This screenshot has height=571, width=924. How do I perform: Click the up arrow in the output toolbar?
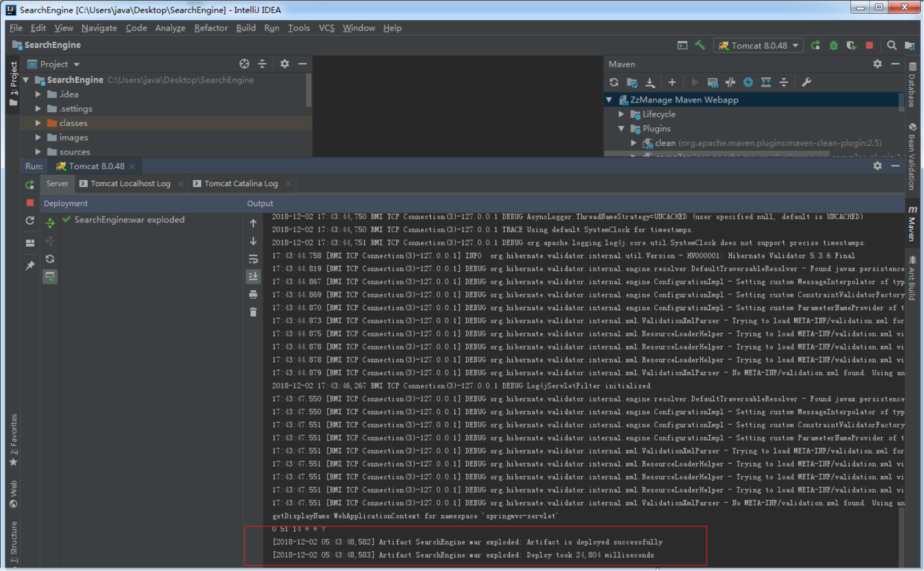coord(253,223)
